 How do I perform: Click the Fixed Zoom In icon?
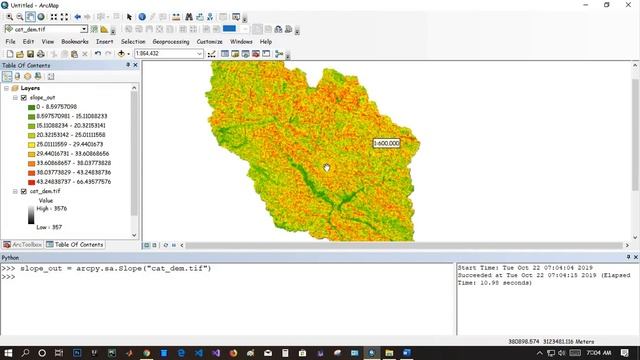54,17
